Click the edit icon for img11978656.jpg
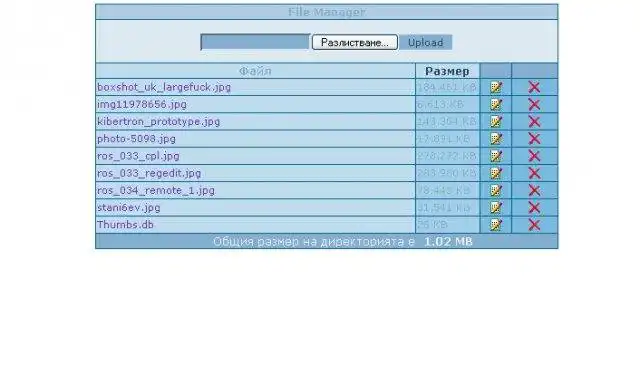The width and height of the screenshot is (640, 385). 496,104
